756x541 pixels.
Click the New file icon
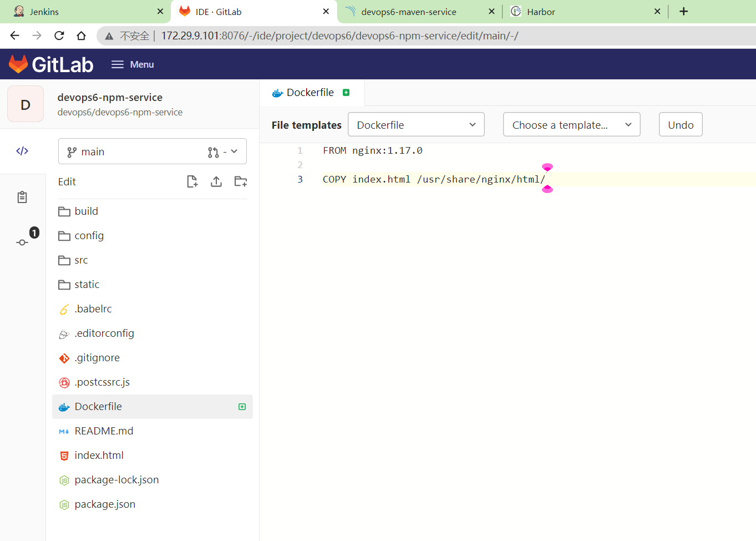192,181
